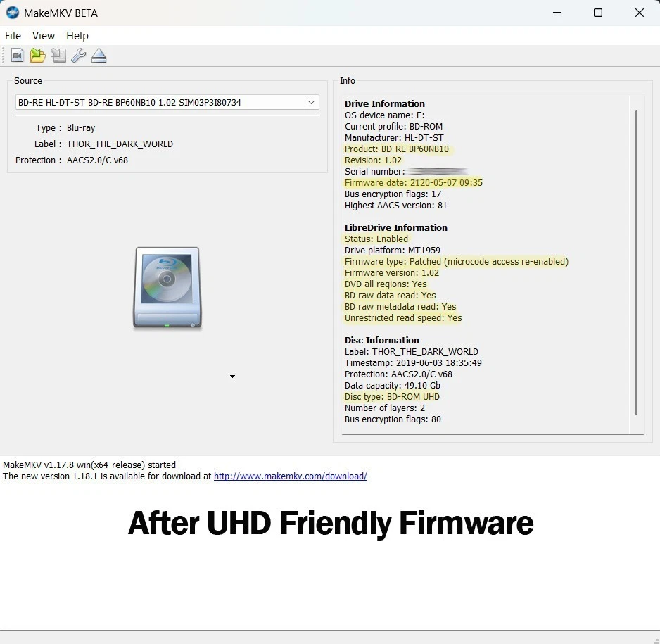Eject the disc with the eject icon
660x644 pixels.
point(99,56)
